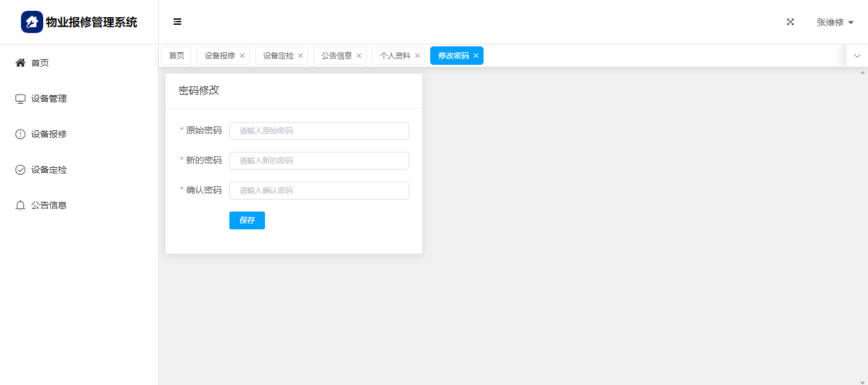Click the fullscreen toggle icon
Screen dimensions: 868x385
[x=790, y=22]
